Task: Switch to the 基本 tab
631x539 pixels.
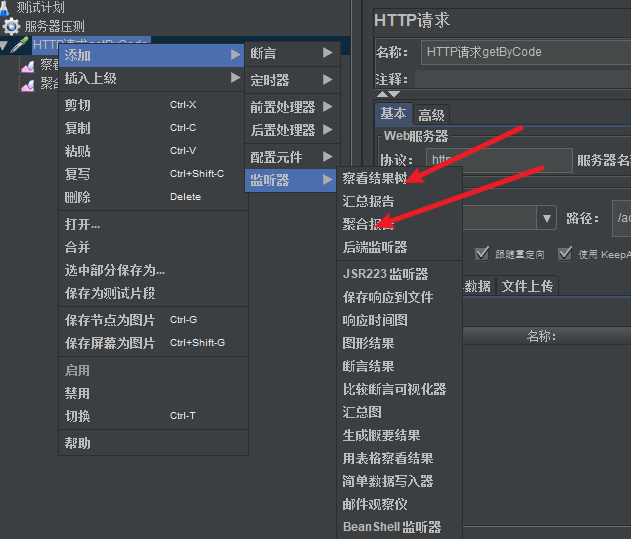Action: (x=393, y=114)
